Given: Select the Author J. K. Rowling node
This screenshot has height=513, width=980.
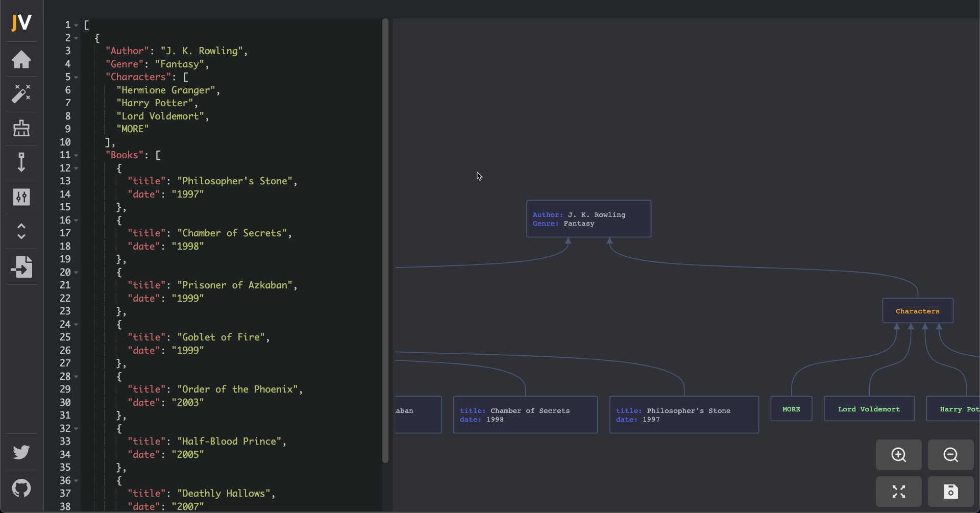Looking at the screenshot, I should [589, 218].
